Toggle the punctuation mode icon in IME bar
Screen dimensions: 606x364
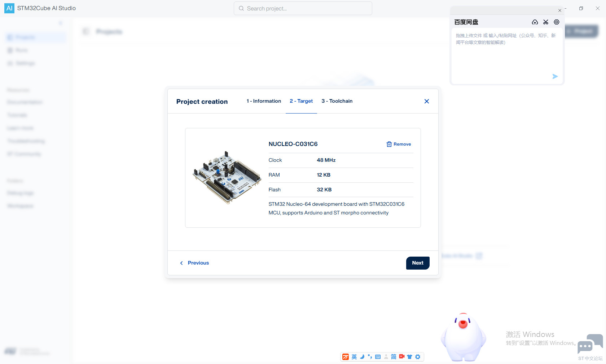370,357
